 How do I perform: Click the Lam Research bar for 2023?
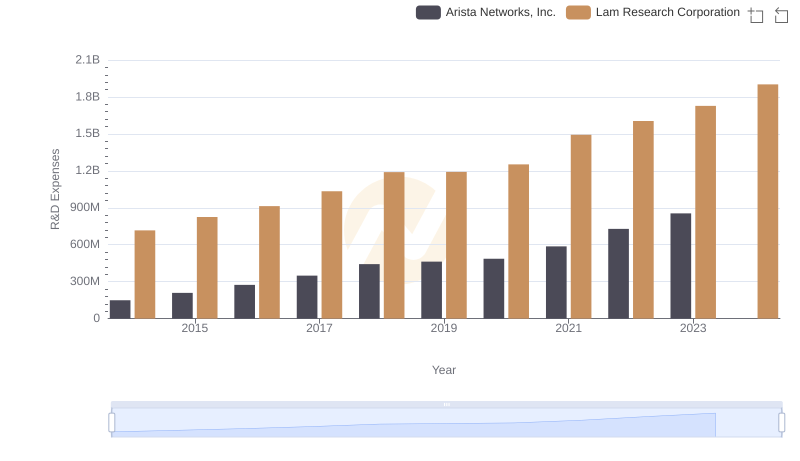(705, 212)
